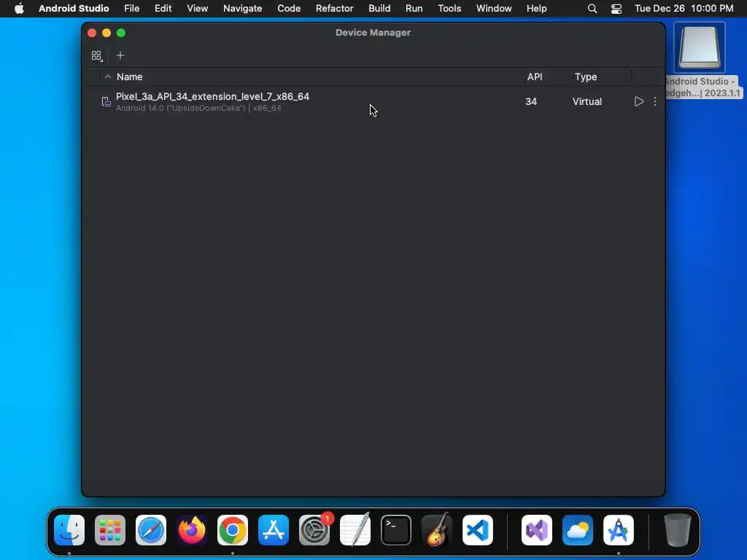Open TextEdit from the Dock
The width and height of the screenshot is (747, 560).
355,530
